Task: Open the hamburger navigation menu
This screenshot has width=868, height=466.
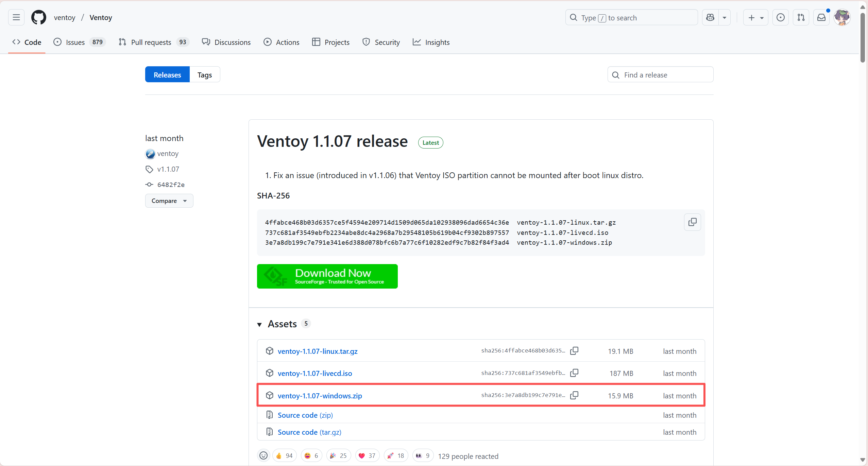Action: tap(16, 17)
